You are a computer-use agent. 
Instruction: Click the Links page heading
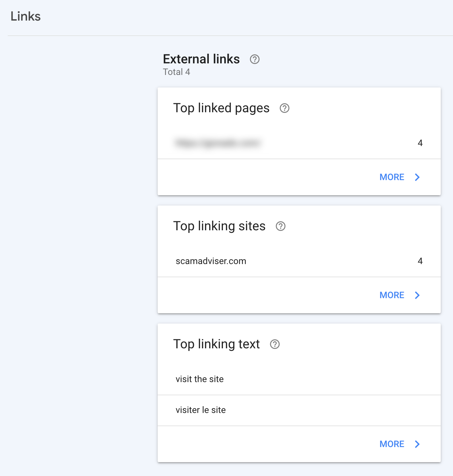pyautogui.click(x=26, y=16)
